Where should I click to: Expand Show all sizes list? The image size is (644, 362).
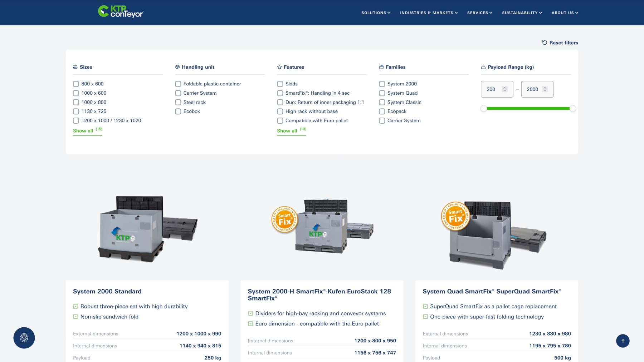pyautogui.click(x=83, y=131)
